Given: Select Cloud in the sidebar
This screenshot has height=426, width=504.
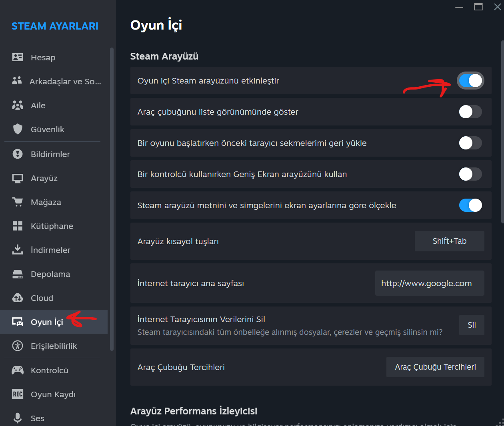Looking at the screenshot, I should (54, 298).
